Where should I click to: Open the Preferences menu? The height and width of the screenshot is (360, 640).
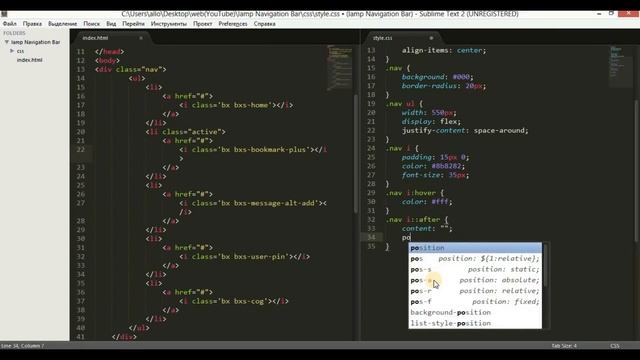233,24
